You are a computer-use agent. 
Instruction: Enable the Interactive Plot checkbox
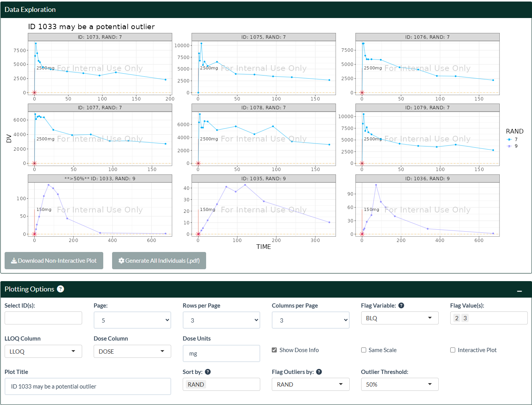pyautogui.click(x=453, y=350)
